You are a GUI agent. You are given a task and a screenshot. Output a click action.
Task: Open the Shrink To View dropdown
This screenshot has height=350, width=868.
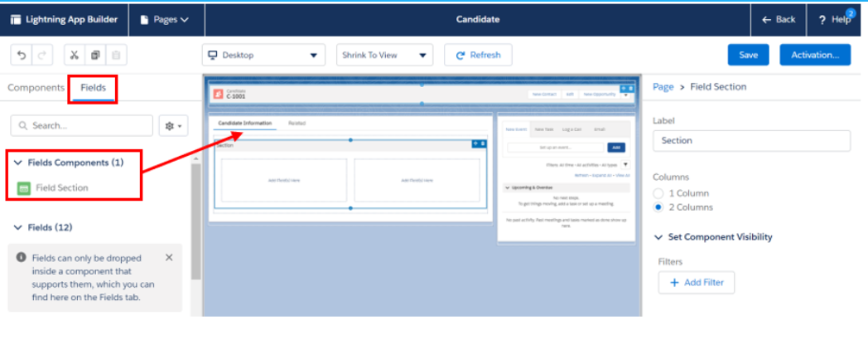[x=384, y=56]
